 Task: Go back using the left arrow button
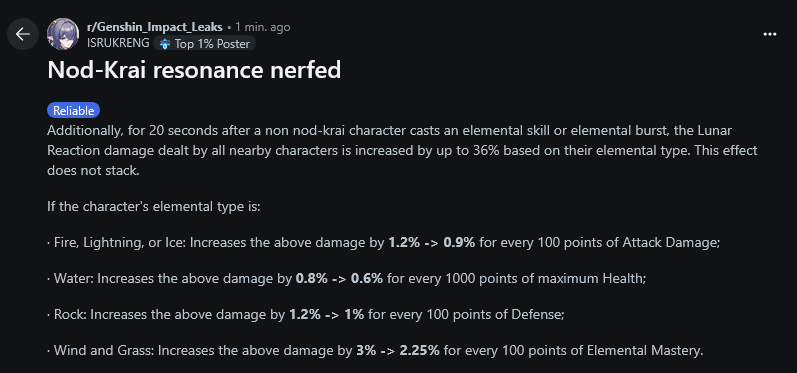click(x=23, y=34)
